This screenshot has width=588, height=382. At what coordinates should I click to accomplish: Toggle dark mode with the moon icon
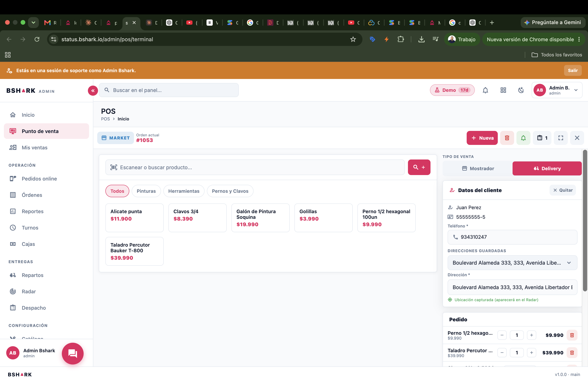click(x=521, y=90)
